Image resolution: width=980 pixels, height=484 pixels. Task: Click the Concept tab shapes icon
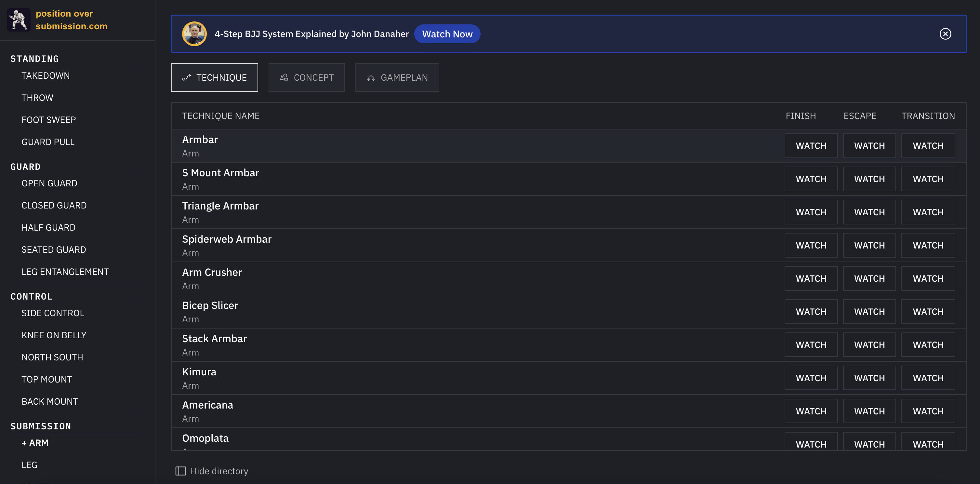pyautogui.click(x=284, y=78)
